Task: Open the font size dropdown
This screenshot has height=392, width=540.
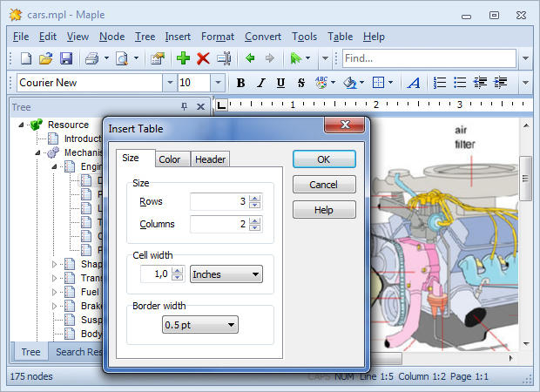Action: (x=218, y=83)
